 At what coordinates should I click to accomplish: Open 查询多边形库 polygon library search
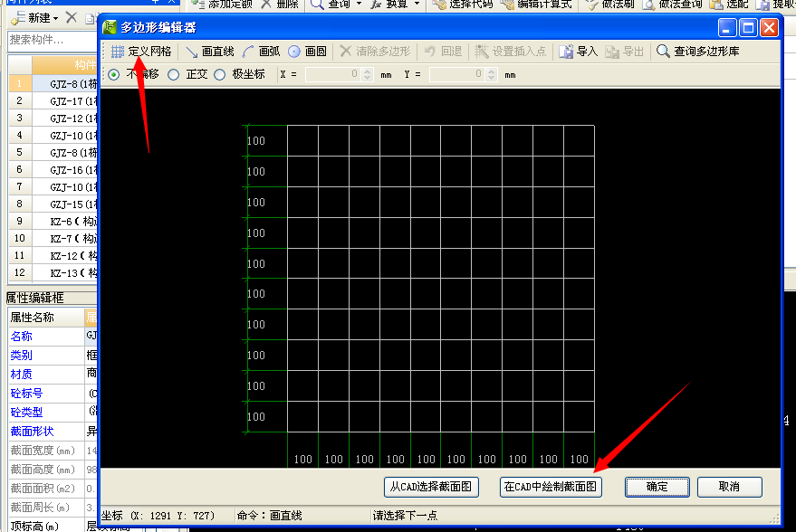(x=697, y=52)
